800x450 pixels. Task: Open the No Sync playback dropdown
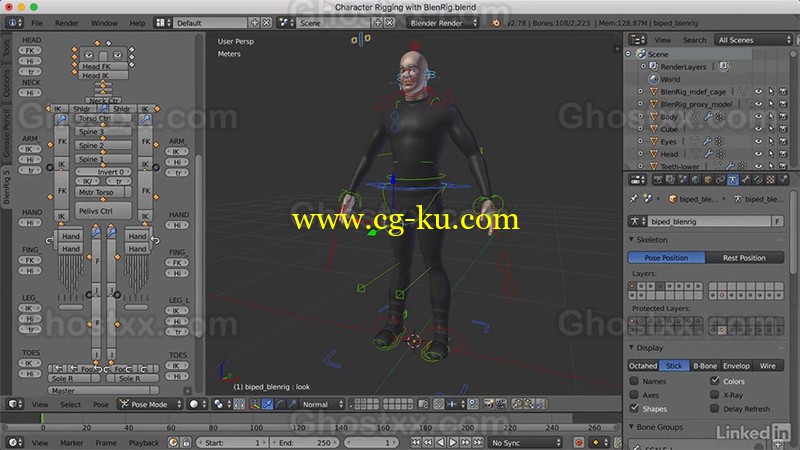(x=526, y=442)
